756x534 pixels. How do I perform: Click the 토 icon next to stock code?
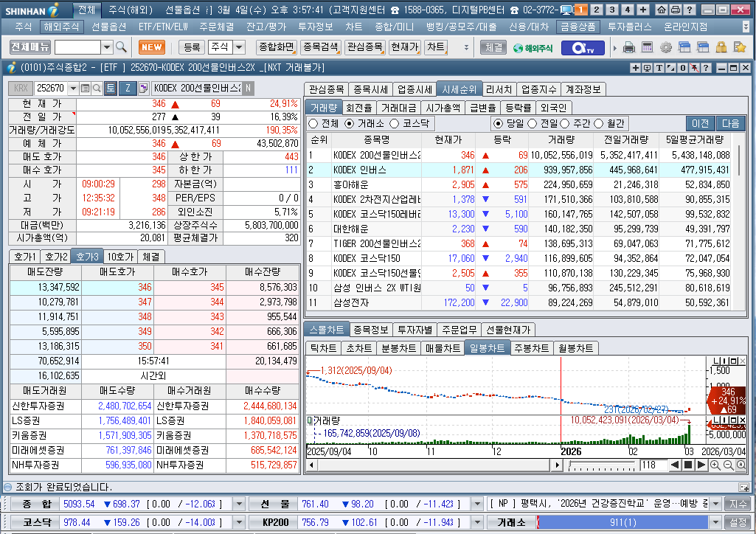(111, 89)
